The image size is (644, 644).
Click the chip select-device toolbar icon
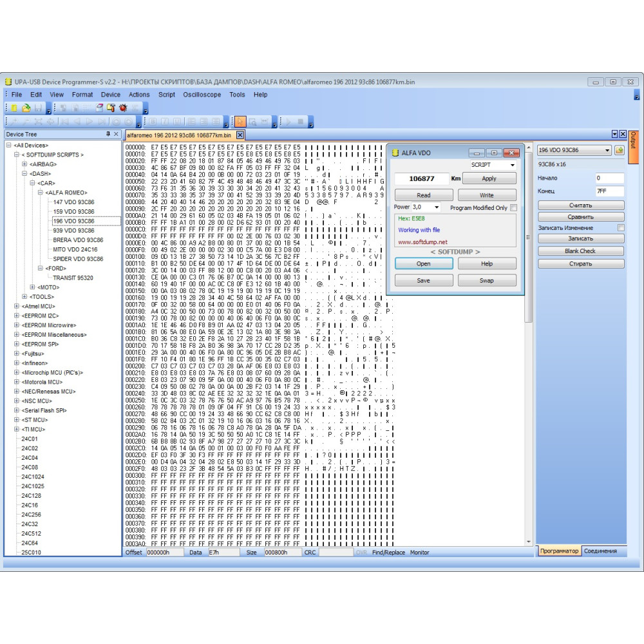pos(14,108)
